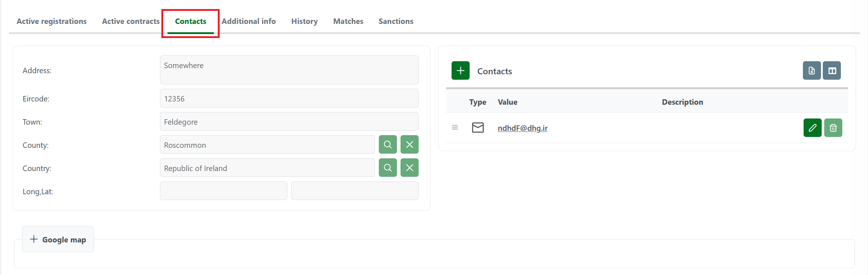The image size is (868, 275).
Task: Open the History tab
Action: (304, 21)
